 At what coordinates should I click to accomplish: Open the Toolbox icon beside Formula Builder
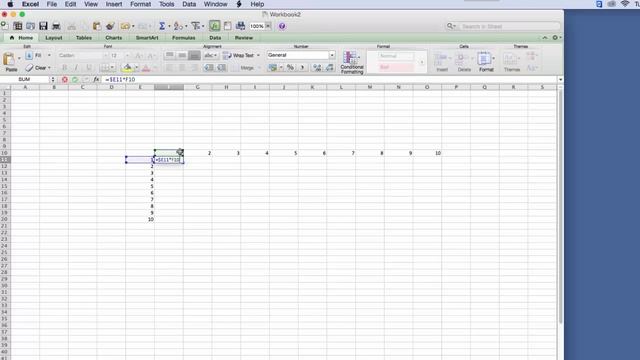point(227,26)
